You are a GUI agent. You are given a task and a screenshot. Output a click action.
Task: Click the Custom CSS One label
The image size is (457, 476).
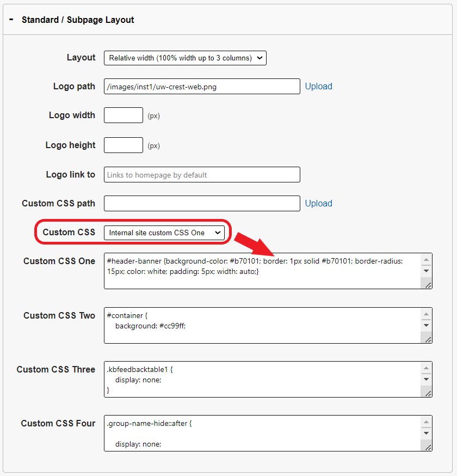click(59, 261)
